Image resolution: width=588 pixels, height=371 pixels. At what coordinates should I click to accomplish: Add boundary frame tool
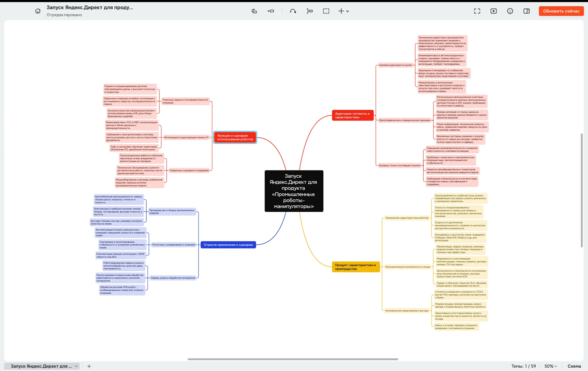[326, 11]
